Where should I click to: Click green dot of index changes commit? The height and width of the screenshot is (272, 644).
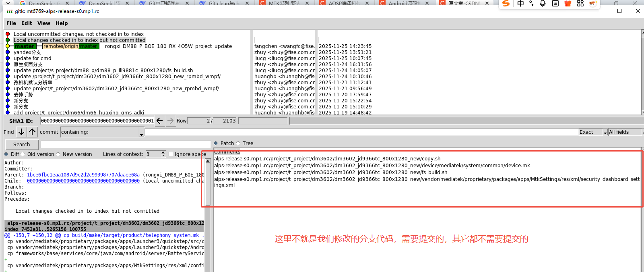point(8,40)
